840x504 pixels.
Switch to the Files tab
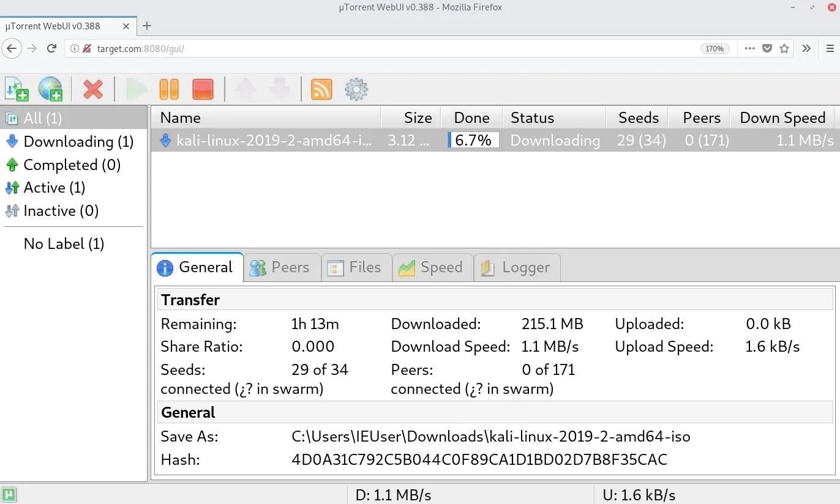click(x=357, y=267)
